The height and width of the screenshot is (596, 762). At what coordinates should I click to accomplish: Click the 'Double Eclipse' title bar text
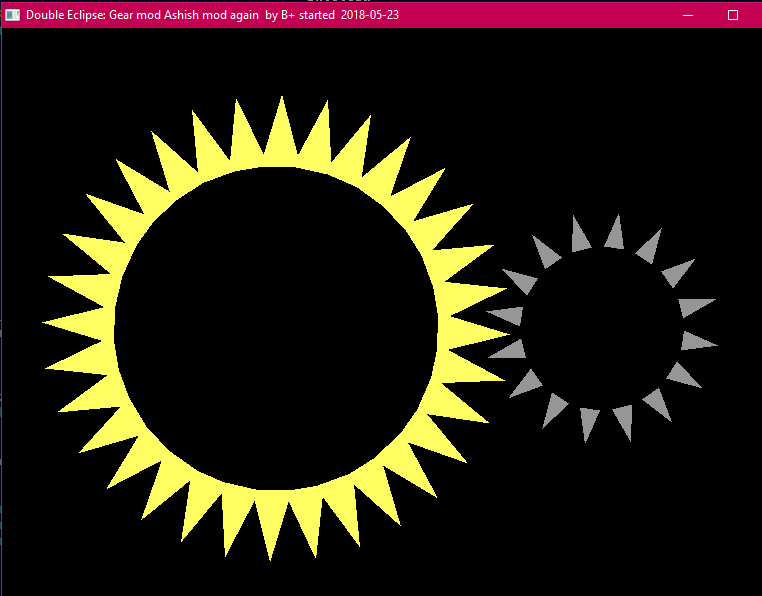pyautogui.click(x=66, y=15)
